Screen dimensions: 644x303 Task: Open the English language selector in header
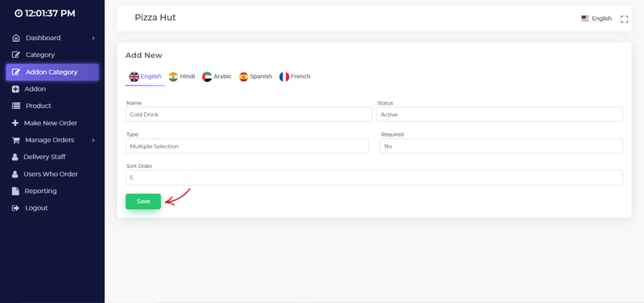597,18
